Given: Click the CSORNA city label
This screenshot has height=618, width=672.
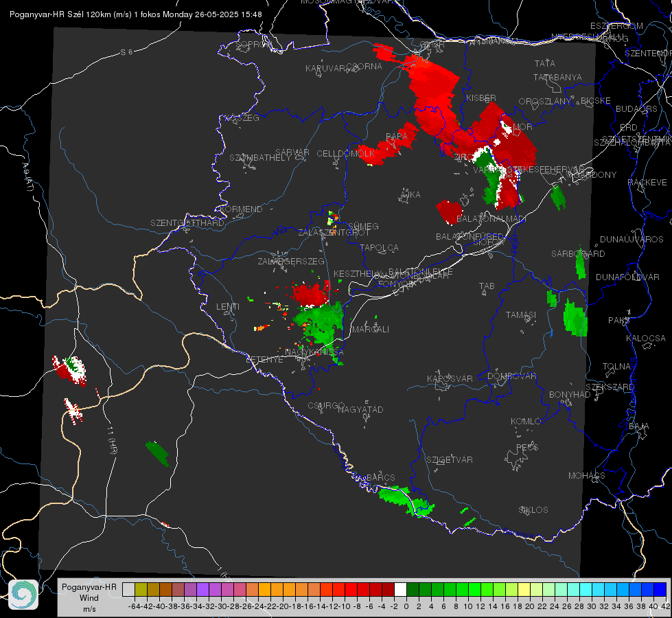Looking at the screenshot, I should [364, 67].
